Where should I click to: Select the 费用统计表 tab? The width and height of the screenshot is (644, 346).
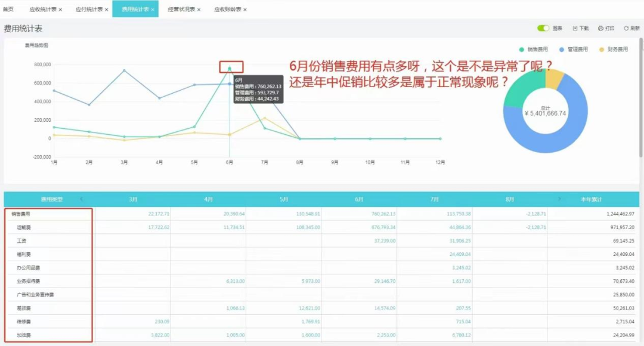(x=135, y=9)
